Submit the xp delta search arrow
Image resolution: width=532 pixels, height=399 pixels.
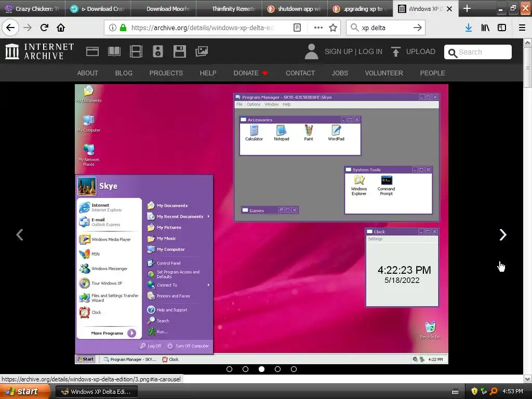tap(418, 28)
